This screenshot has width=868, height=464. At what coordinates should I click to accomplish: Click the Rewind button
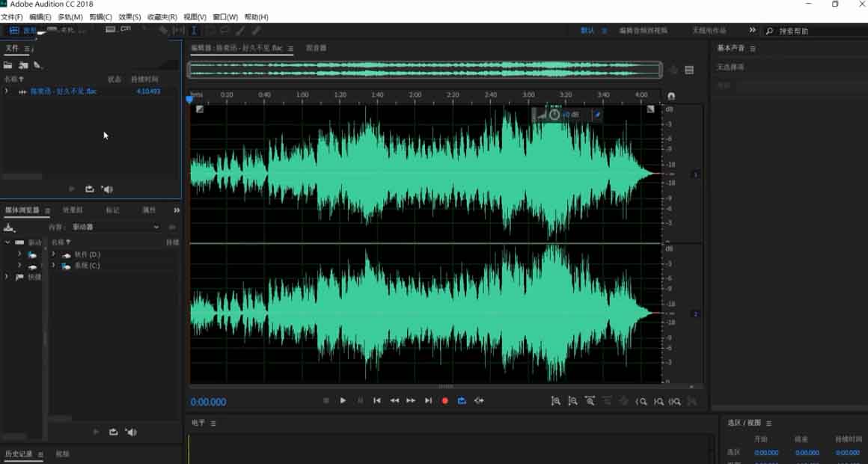coord(394,401)
